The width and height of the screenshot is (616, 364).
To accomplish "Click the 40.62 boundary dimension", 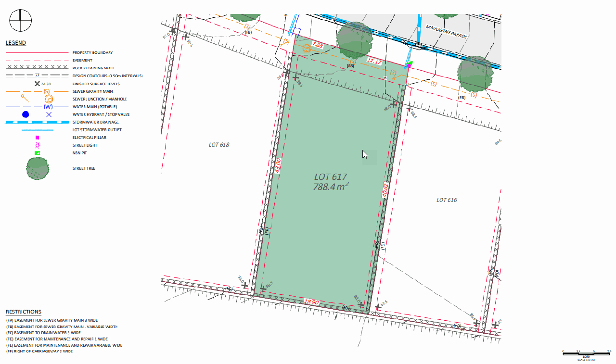I will coord(384,190).
